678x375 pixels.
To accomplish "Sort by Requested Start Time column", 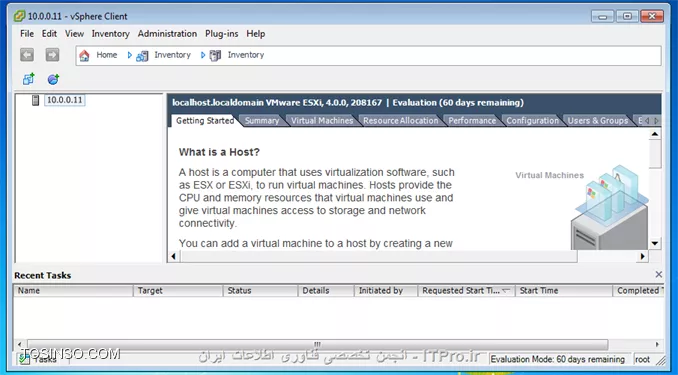I will tap(467, 291).
